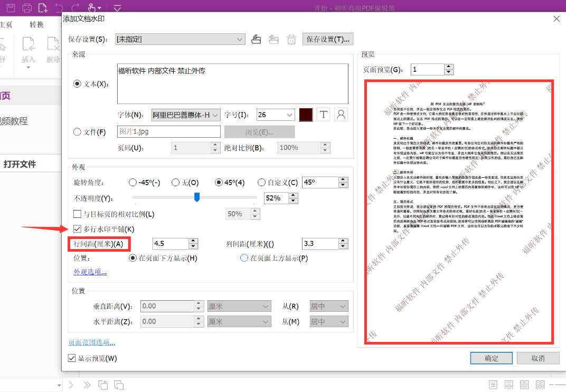Image resolution: width=566 pixels, height=392 pixels.
Task: Click the Print icon in title bar
Action: pyautogui.click(x=27, y=7)
